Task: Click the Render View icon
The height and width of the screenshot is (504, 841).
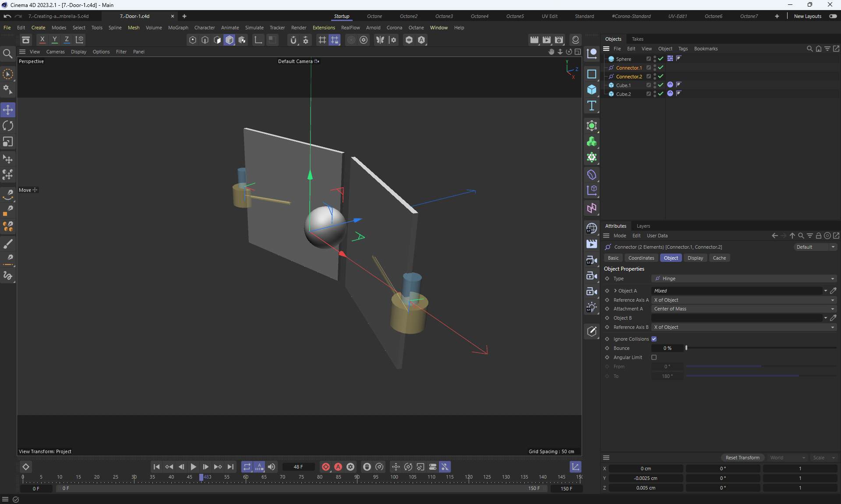Action: click(534, 40)
